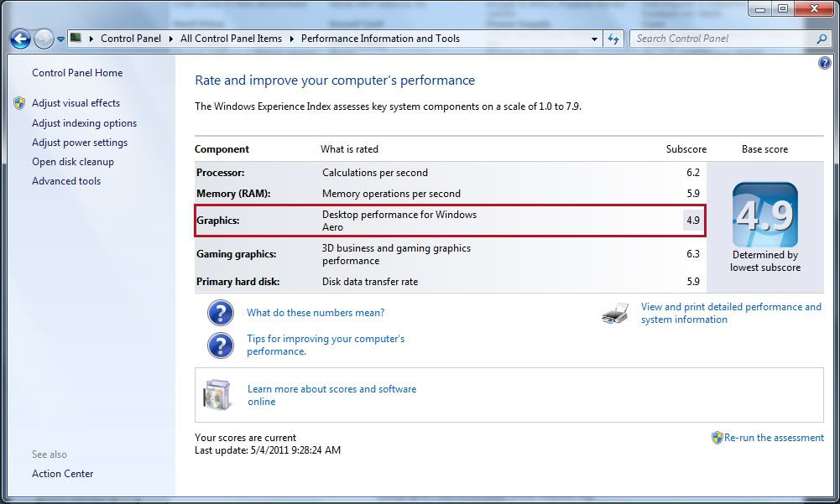Open Adjust indexing options
The height and width of the screenshot is (504, 840).
(84, 123)
